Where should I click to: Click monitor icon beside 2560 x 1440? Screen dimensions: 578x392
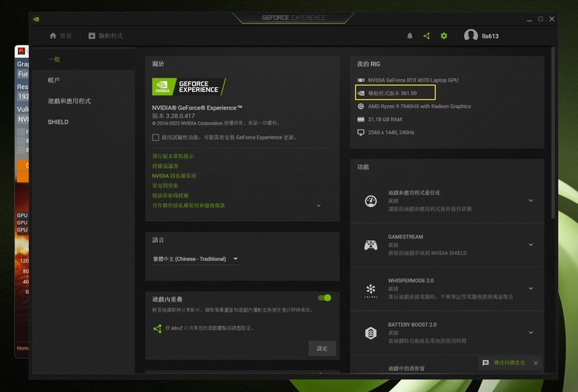(361, 133)
